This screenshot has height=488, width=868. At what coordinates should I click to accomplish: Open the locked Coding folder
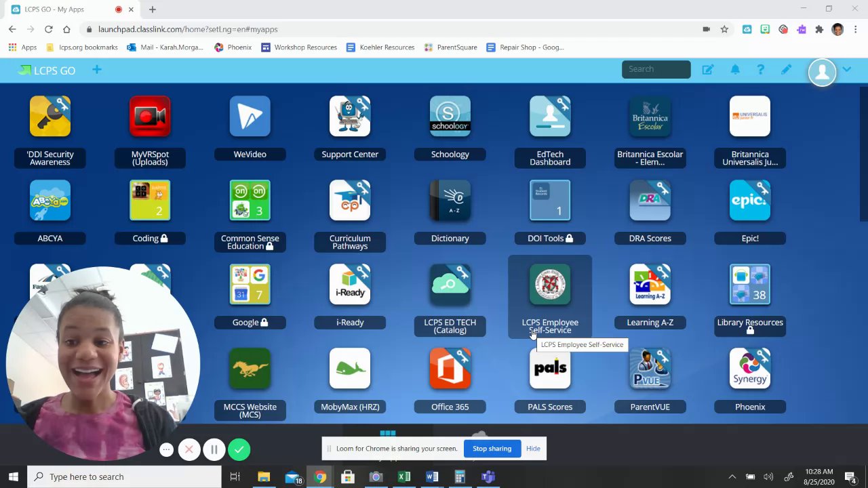150,201
